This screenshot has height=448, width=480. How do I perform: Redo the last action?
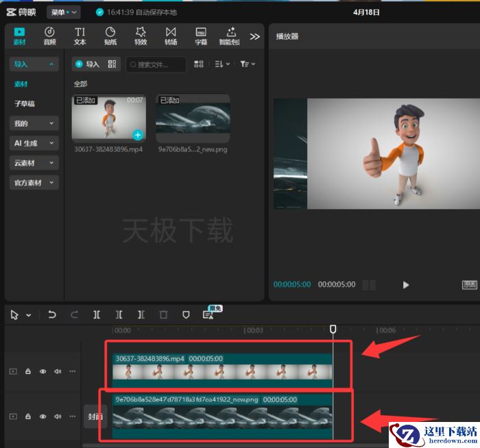(x=74, y=314)
